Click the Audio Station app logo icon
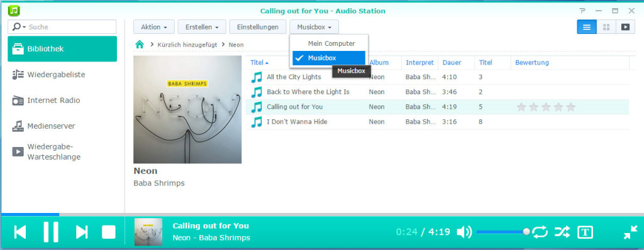The height and width of the screenshot is (250, 644). coord(14,11)
